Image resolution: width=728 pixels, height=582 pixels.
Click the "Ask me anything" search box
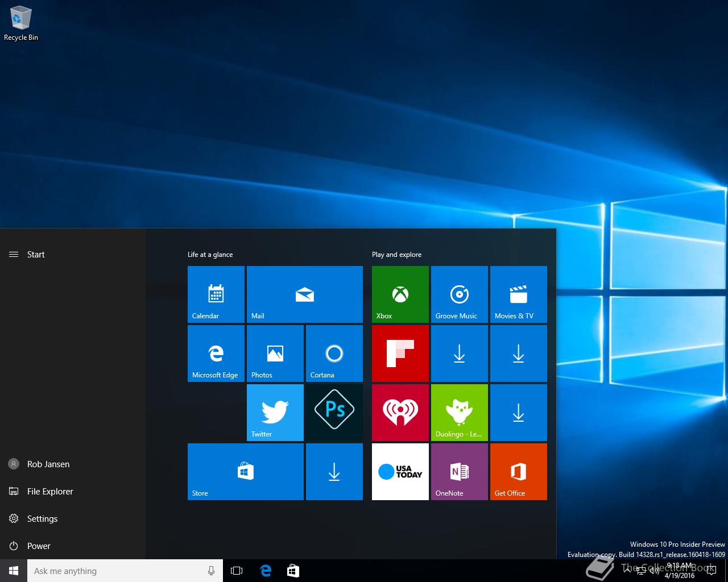pos(125,571)
